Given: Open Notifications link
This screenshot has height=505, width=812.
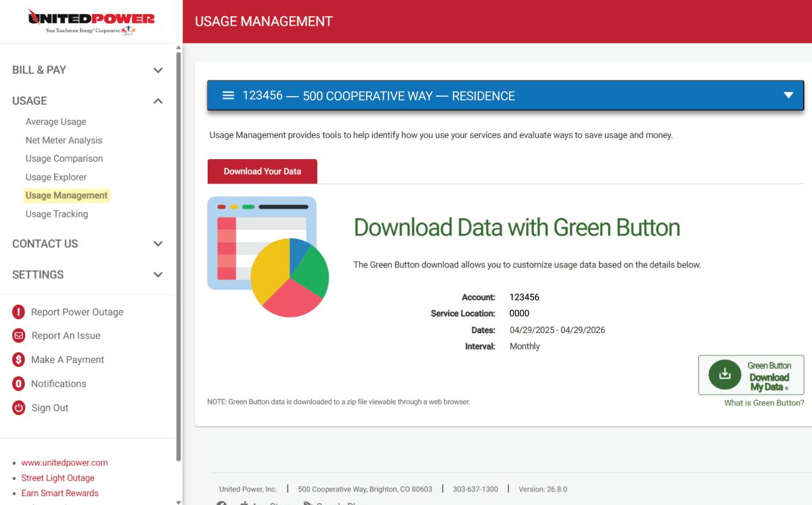Looking at the screenshot, I should (59, 384).
